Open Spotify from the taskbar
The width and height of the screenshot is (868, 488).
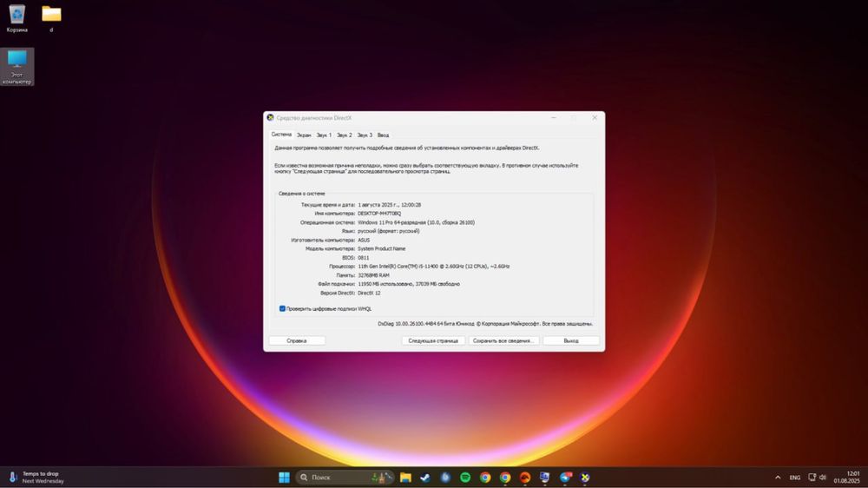465,478
